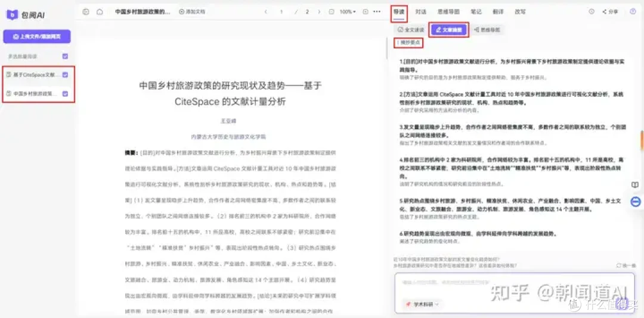Open the 中国乡村旅游政策 file in sidebar
The image size is (644, 318).
pos(33,94)
